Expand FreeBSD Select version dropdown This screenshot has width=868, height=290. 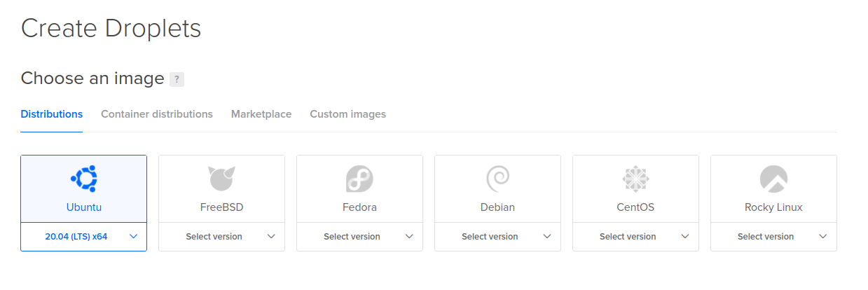tap(221, 237)
